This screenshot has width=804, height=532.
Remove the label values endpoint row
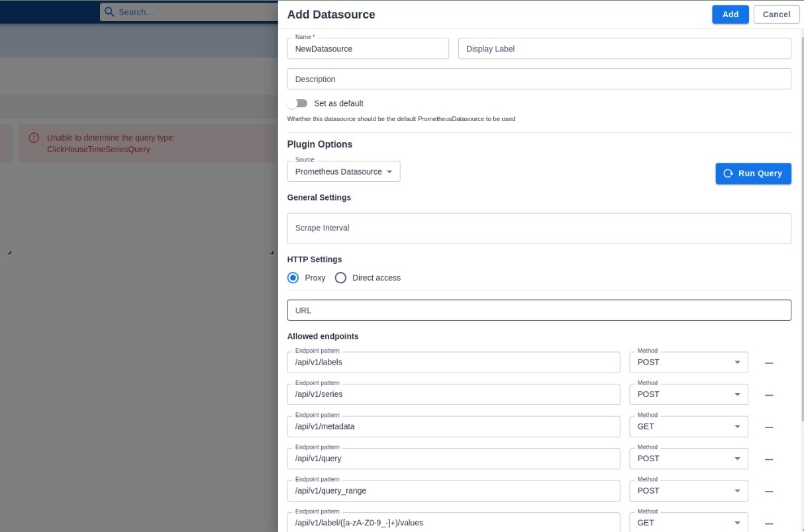pos(768,523)
